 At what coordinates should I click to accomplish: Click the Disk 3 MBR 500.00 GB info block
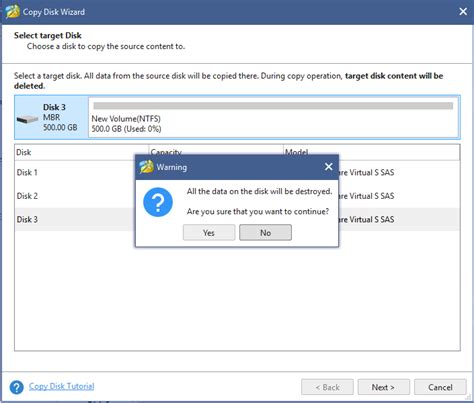[x=51, y=117]
